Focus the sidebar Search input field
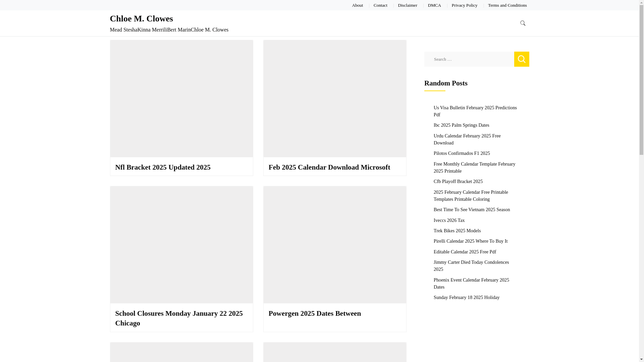Viewport: 644px width, 362px height. click(469, 59)
